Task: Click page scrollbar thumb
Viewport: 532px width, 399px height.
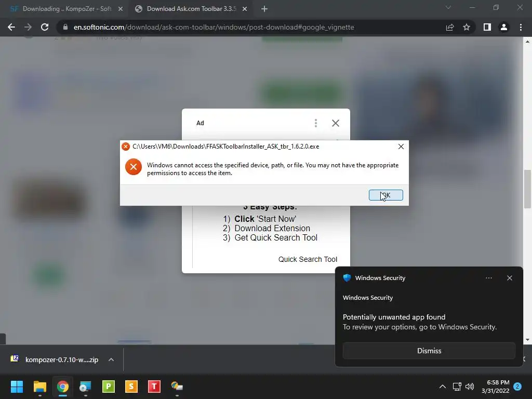Action: click(527, 189)
